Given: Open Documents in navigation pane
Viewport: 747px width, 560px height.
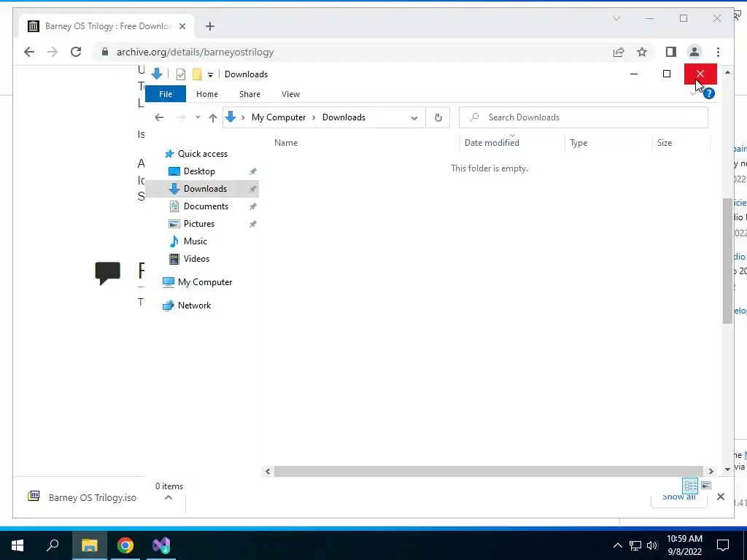Looking at the screenshot, I should [x=206, y=206].
